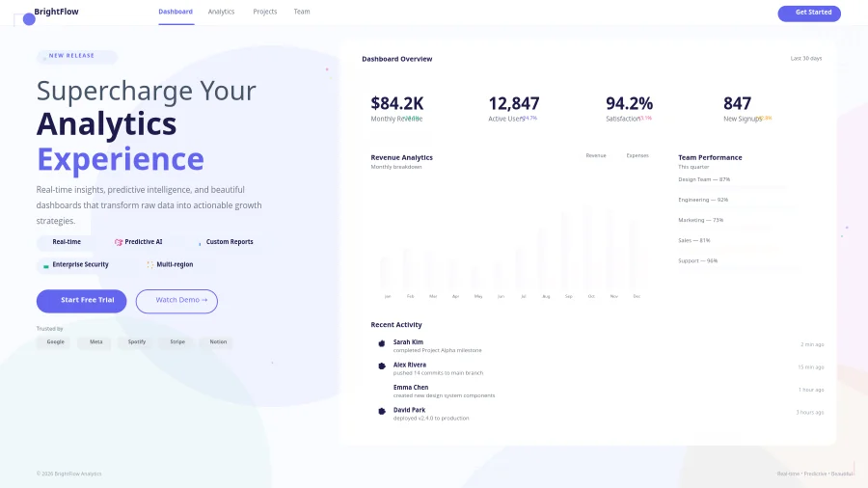
Task: Click the $84.2K Monthly Revenue value
Action: [x=397, y=103]
